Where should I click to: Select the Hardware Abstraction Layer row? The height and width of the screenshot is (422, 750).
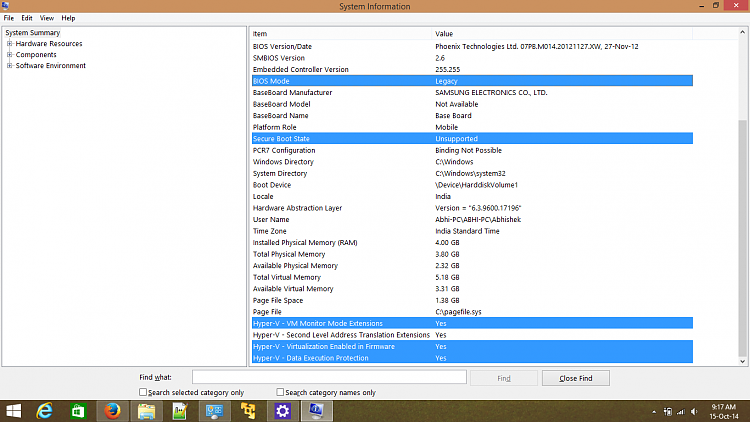pos(472,208)
